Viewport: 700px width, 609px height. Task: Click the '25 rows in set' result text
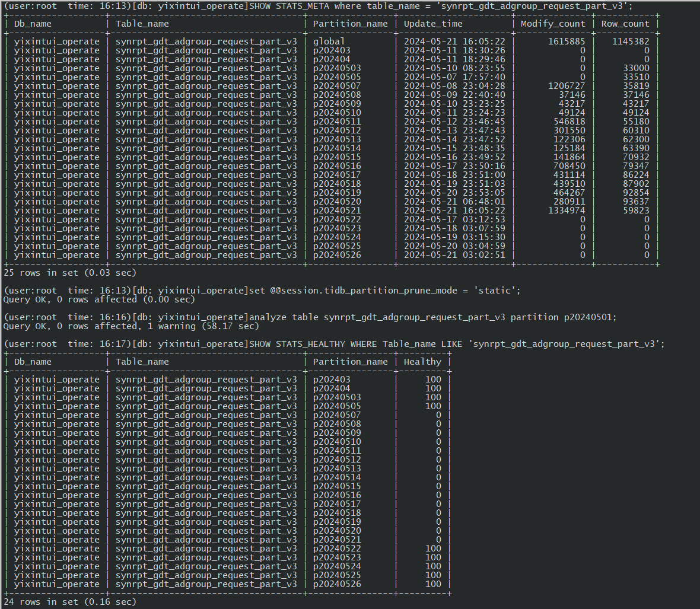(x=70, y=273)
